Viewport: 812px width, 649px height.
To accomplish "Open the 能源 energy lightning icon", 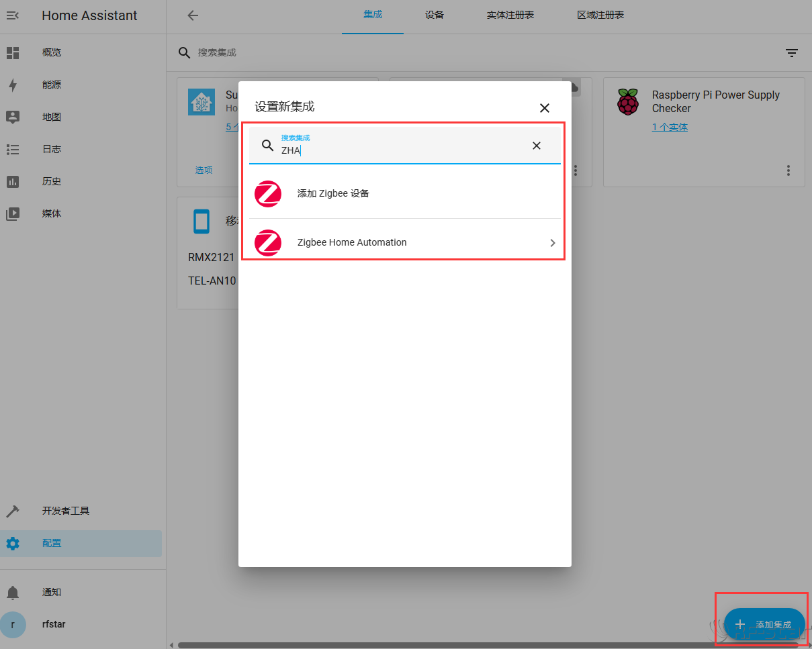I will (13, 85).
